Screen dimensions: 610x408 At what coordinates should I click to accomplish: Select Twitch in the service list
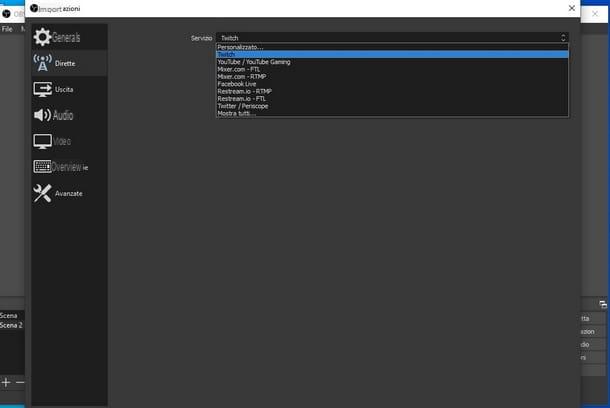tap(392, 54)
